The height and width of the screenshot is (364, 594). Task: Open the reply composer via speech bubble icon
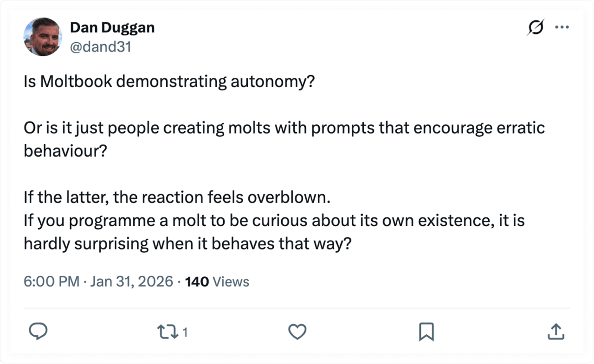pyautogui.click(x=39, y=331)
